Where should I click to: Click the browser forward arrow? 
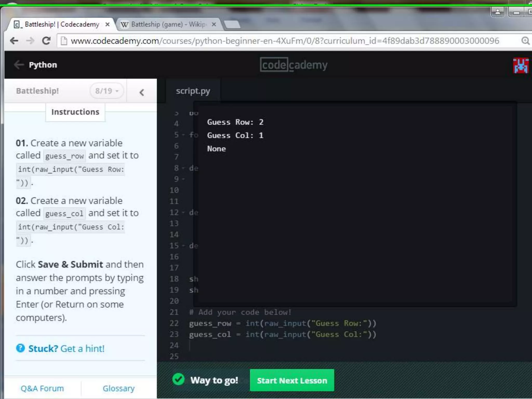pyautogui.click(x=30, y=41)
